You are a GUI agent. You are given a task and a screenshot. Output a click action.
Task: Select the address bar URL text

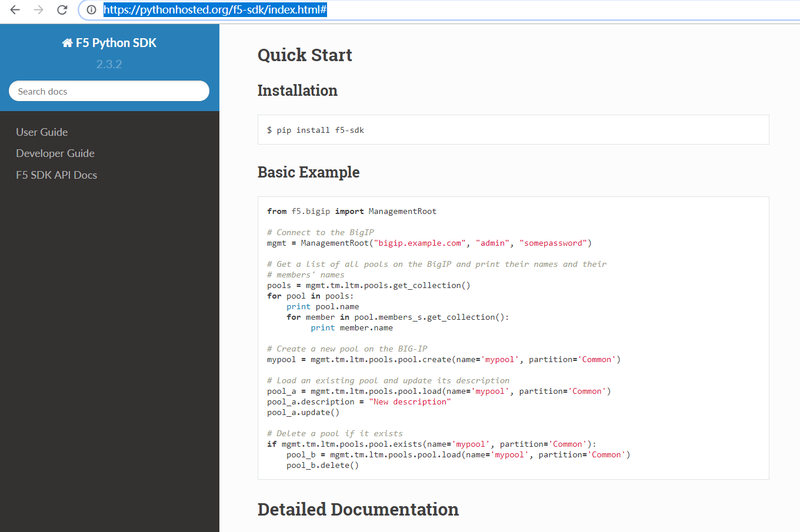pyautogui.click(x=215, y=9)
